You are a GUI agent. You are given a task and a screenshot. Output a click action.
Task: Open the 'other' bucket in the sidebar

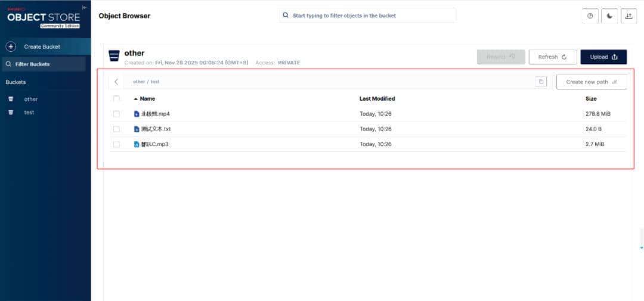point(31,99)
